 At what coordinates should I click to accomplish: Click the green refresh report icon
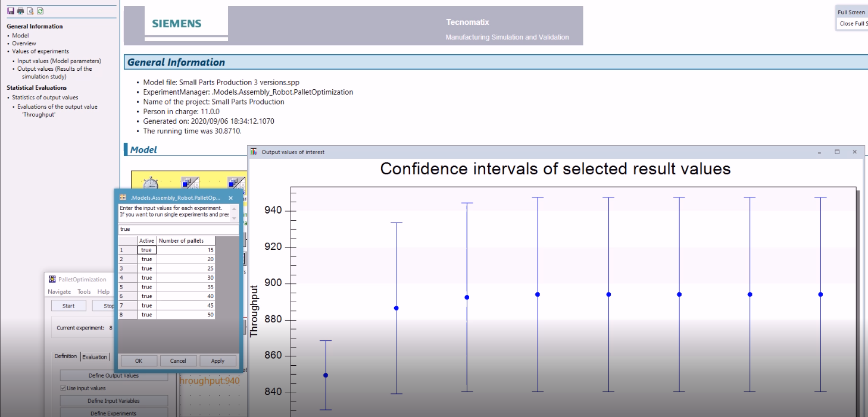point(39,11)
